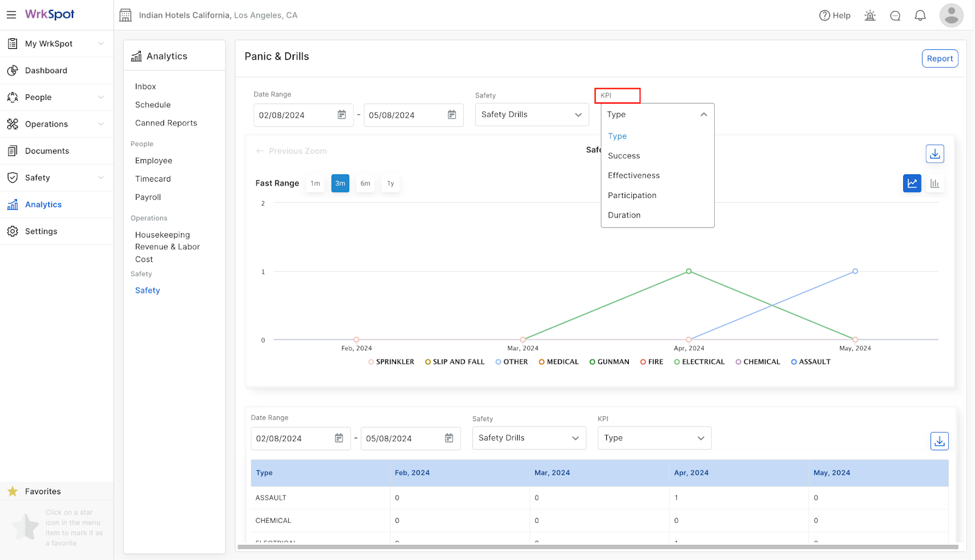The height and width of the screenshot is (560, 975).
Task: Set fast range to 1y
Action: 391,183
